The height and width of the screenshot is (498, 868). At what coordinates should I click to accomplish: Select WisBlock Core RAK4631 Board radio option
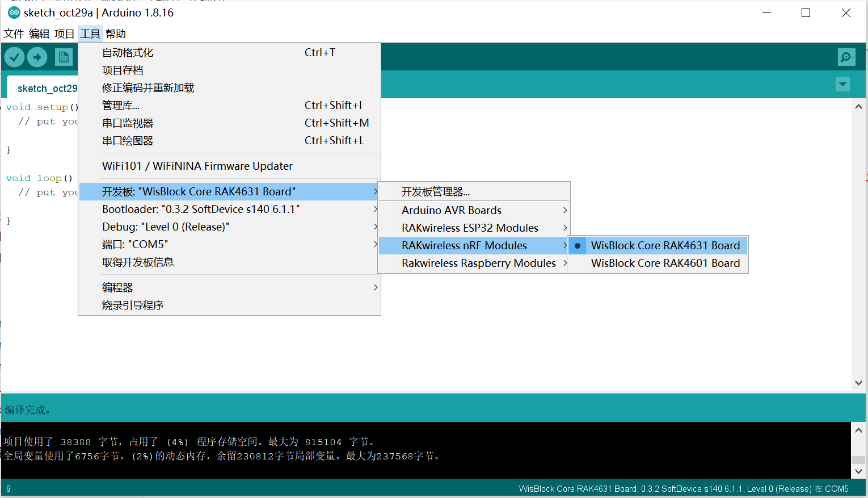pyautogui.click(x=658, y=245)
